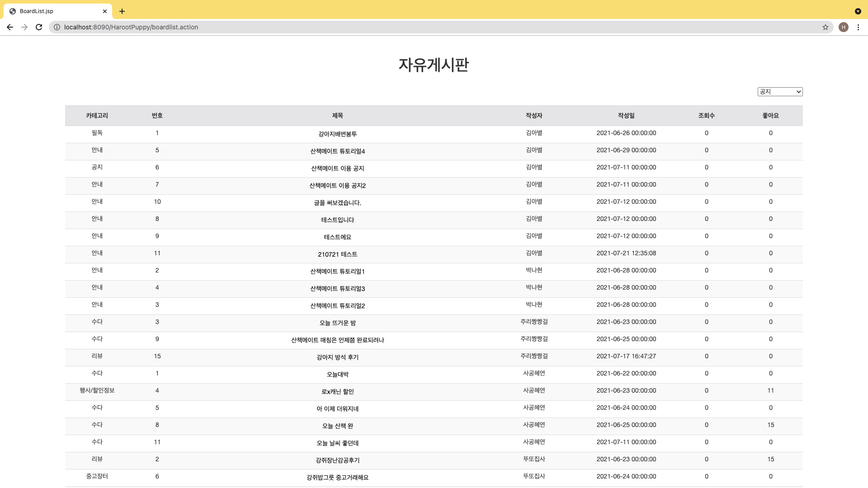This screenshot has width=868, height=488.
Task: Open a new tab with plus icon
Action: [x=122, y=11]
